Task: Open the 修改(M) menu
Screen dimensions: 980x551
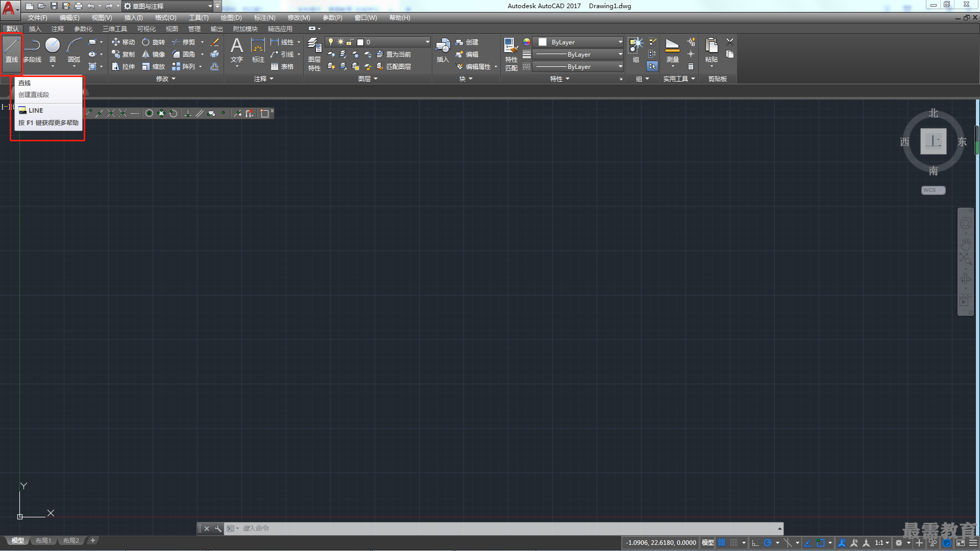Action: point(299,18)
